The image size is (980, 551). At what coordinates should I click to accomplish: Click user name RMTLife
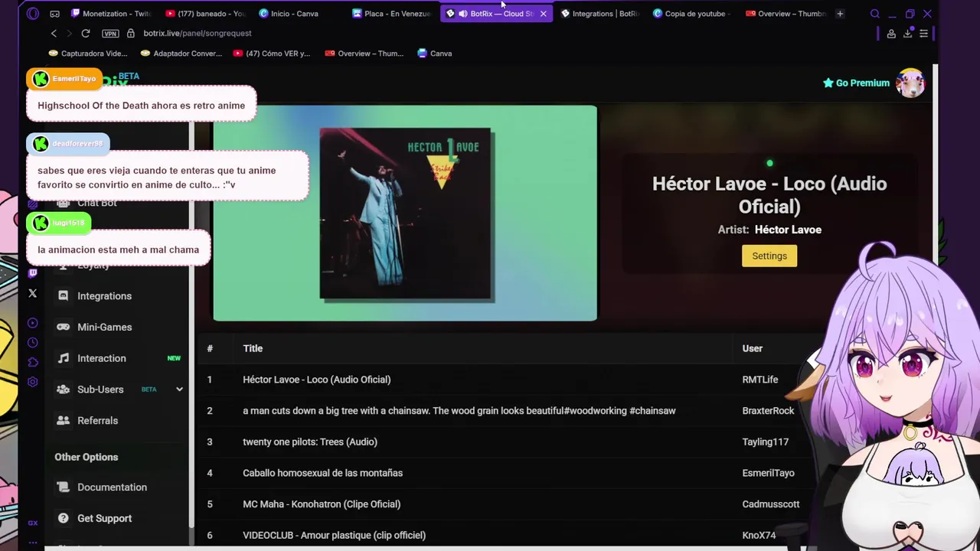click(x=759, y=380)
